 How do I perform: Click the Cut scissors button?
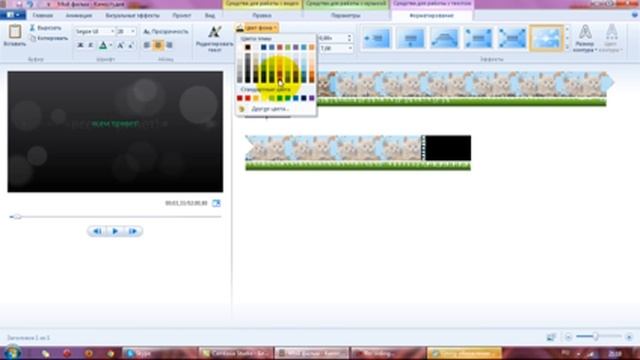tap(45, 28)
